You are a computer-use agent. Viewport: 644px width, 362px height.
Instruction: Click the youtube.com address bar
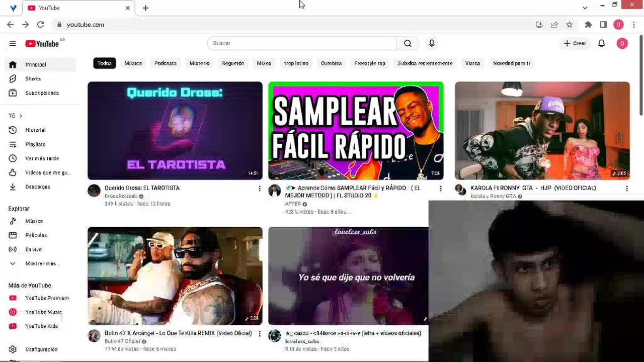coord(292,25)
